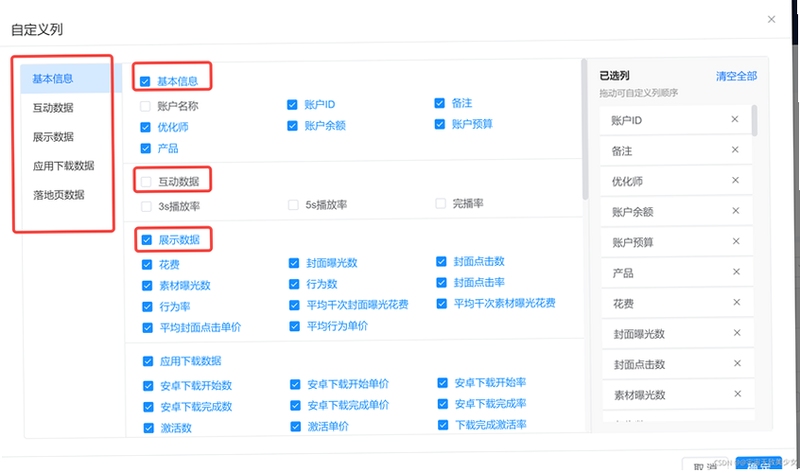Toggle the 下载完成激活率 checkbox
Image resolution: width=800 pixels, height=473 pixels.
(443, 425)
